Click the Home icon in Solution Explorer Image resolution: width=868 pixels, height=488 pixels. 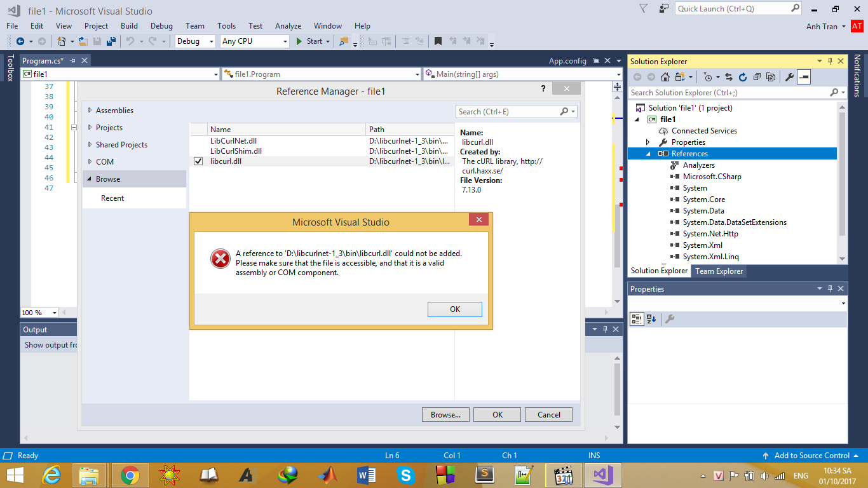(x=665, y=77)
